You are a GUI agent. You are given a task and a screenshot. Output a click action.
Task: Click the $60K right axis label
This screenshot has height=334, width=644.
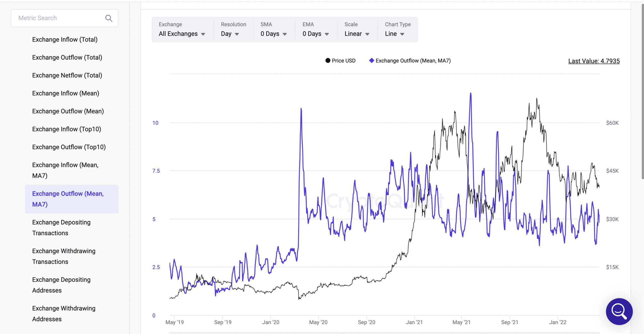[612, 123]
